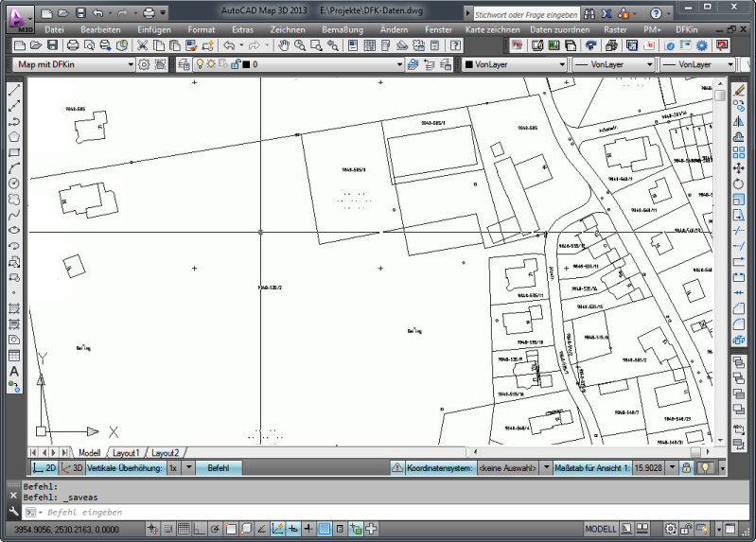Image resolution: width=756 pixels, height=542 pixels.
Task: Select the Line drawing tool
Action: point(14,91)
